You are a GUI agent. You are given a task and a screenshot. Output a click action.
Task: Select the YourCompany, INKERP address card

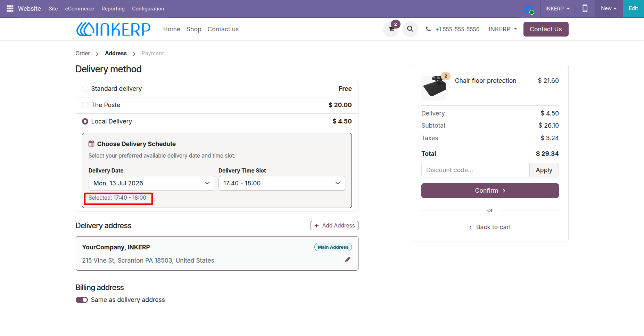(x=217, y=254)
